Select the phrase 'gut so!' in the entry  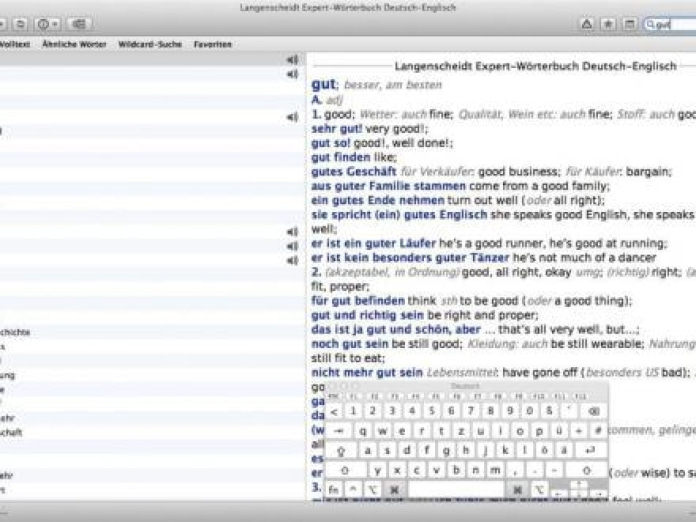coord(331,143)
